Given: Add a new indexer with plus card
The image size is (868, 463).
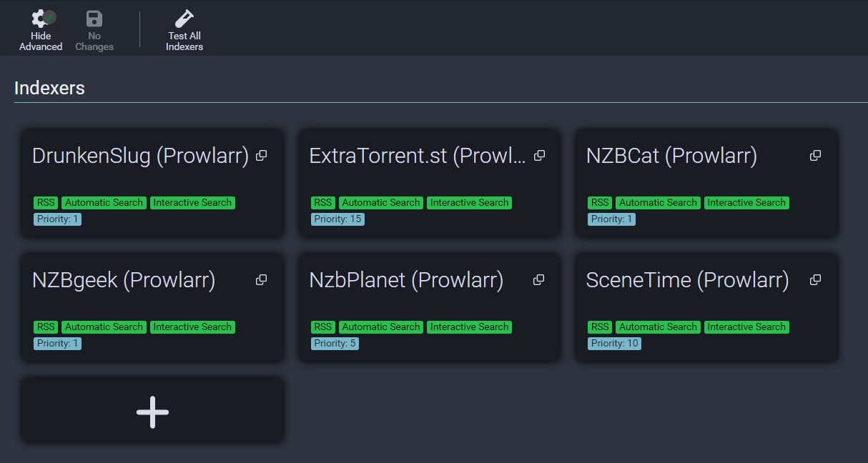Looking at the screenshot, I should 152,412.
